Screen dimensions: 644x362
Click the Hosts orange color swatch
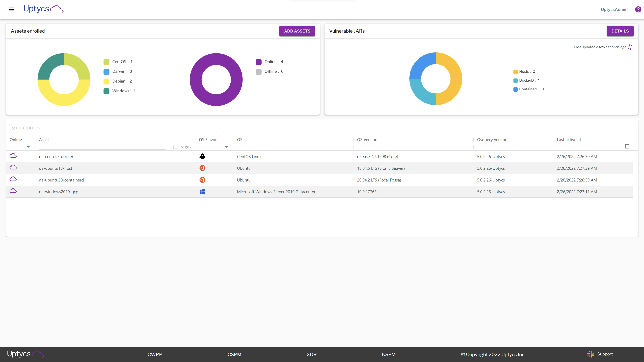pyautogui.click(x=515, y=72)
